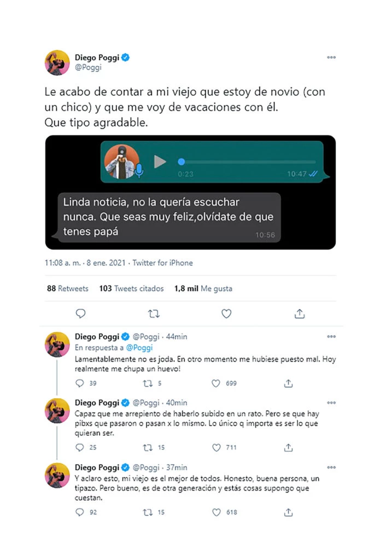Open the 1,8 mil Me gusta list

[203, 289]
